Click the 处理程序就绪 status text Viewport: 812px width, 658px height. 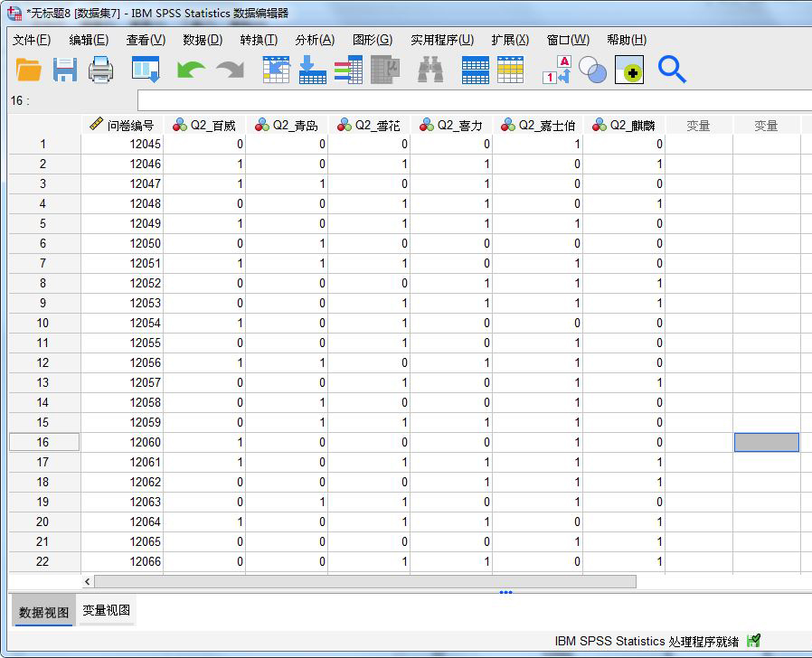703,642
